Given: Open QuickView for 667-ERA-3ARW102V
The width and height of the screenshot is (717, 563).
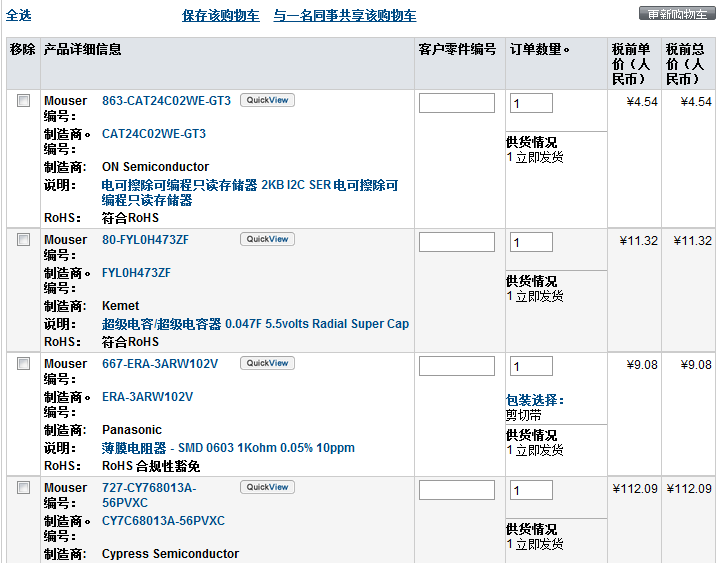Looking at the screenshot, I should [x=268, y=363].
